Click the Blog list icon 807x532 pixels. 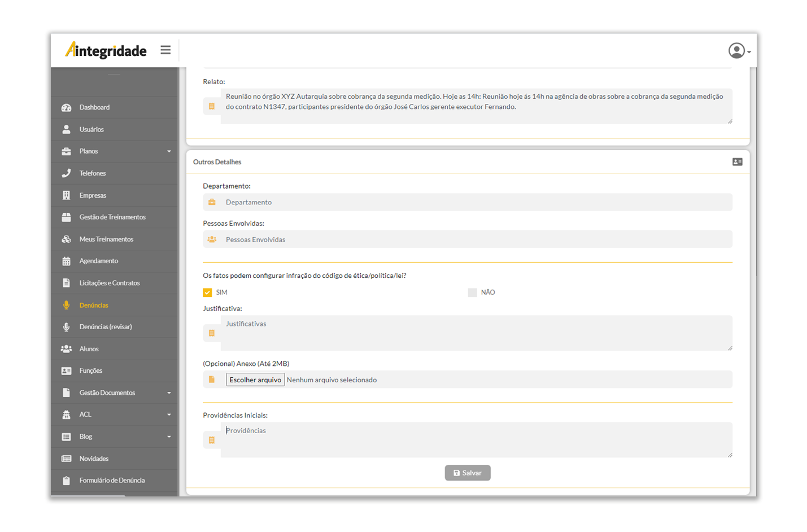coord(66,437)
